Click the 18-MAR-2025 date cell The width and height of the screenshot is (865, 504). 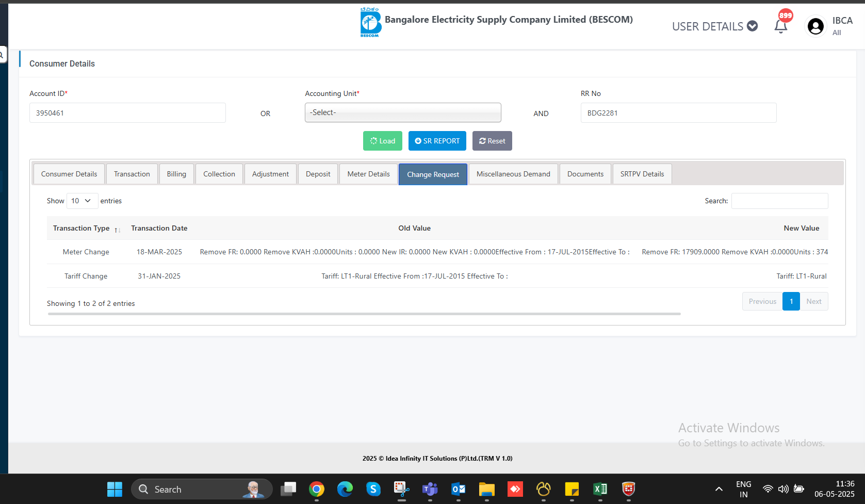coord(159,252)
